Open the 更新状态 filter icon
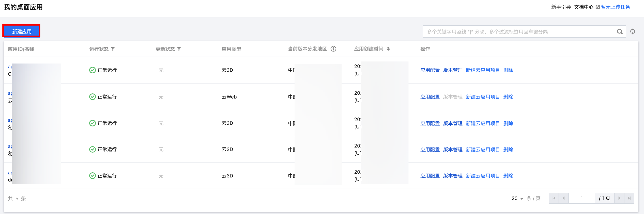This screenshot has width=644, height=214. [x=179, y=49]
